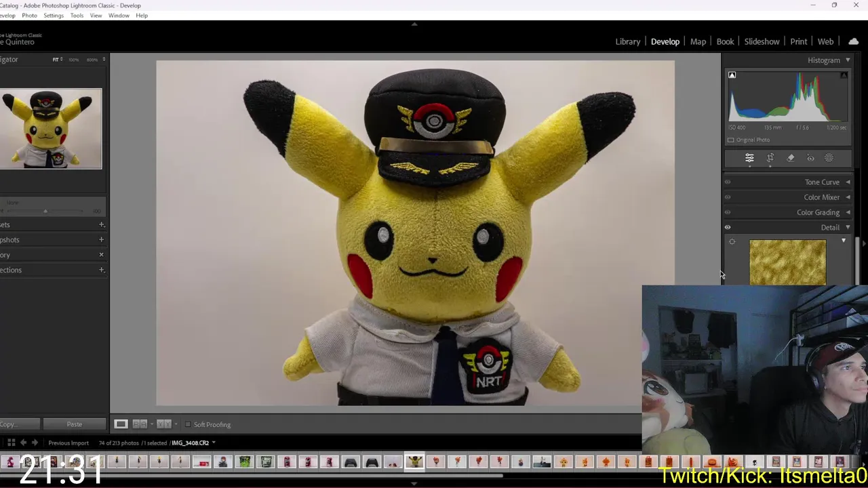Select the Edit sliders tool icon
The height and width of the screenshot is (488, 868).
coord(749,158)
